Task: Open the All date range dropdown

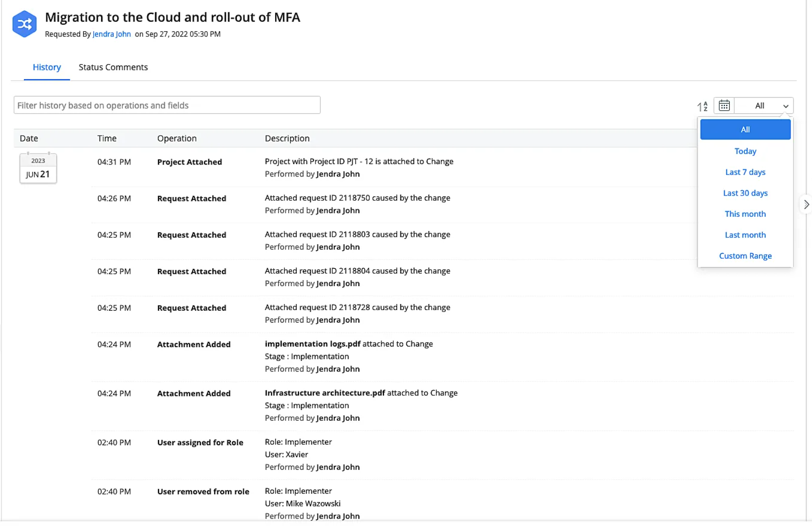Action: pos(764,106)
